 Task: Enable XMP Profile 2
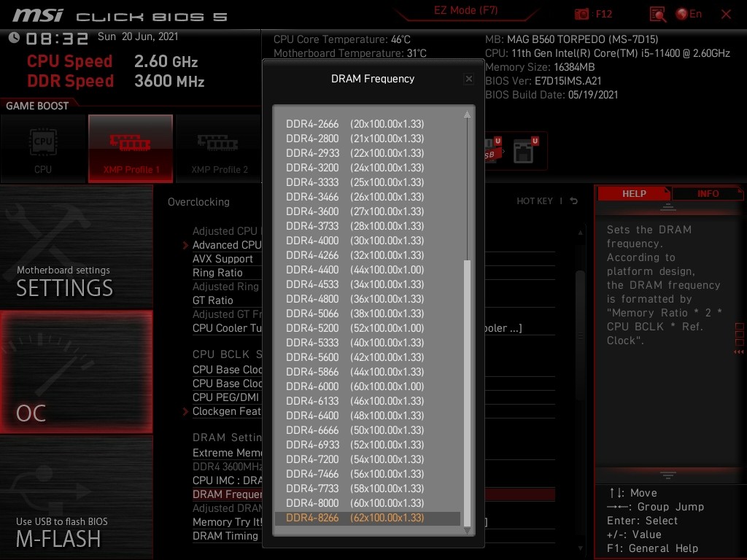pos(219,148)
